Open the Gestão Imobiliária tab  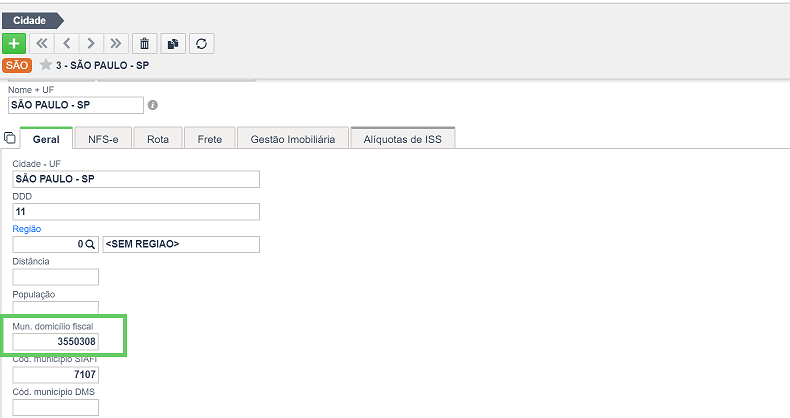tap(293, 139)
